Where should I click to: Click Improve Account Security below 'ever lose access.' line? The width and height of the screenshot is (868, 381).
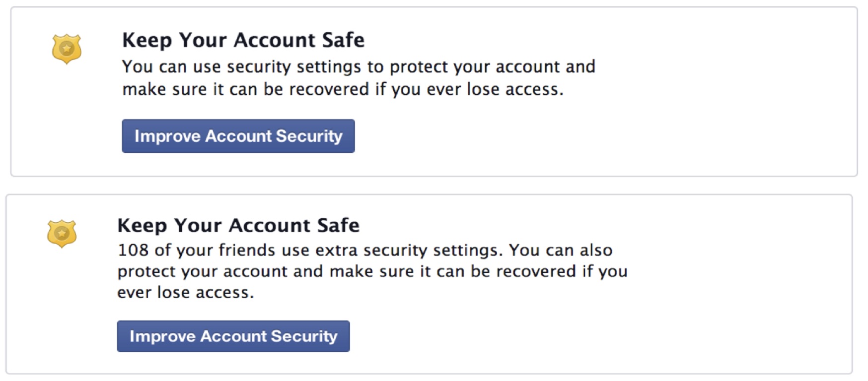233,336
